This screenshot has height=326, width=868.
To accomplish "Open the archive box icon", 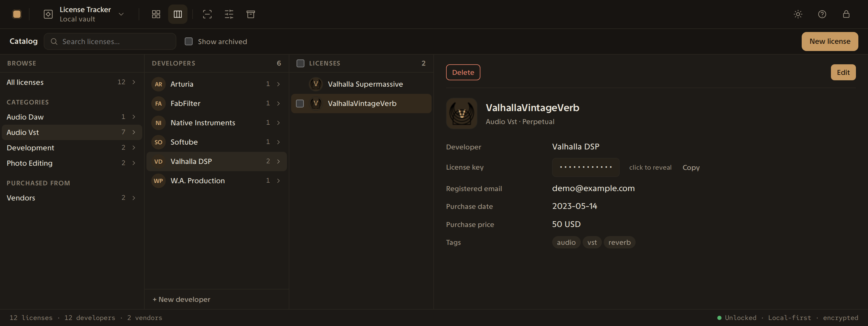I will (251, 14).
